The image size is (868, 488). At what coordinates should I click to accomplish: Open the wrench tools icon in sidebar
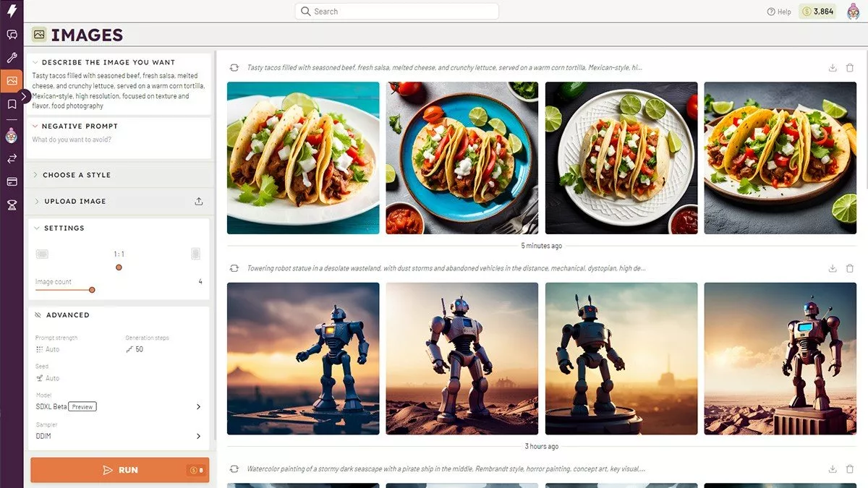[x=12, y=58]
